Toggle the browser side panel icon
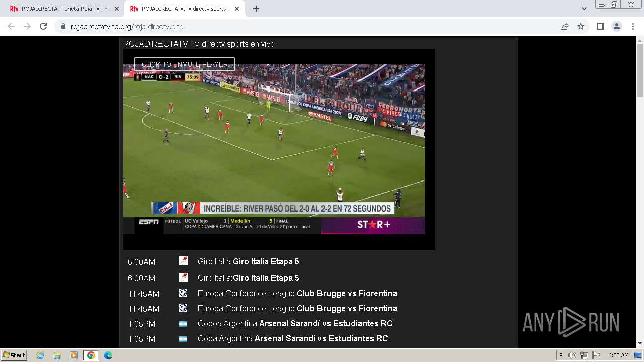This screenshot has height=362, width=644. point(600,26)
